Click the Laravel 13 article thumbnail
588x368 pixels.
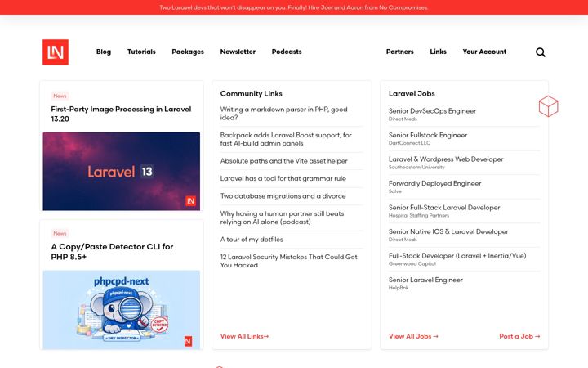click(122, 171)
